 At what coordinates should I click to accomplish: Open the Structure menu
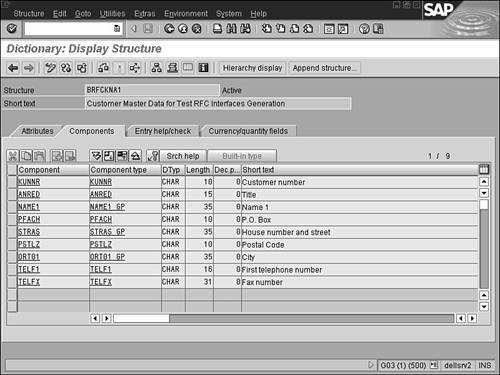29,14
